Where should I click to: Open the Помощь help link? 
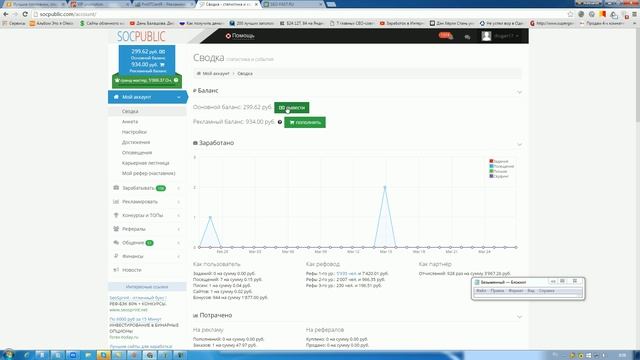coord(243,36)
